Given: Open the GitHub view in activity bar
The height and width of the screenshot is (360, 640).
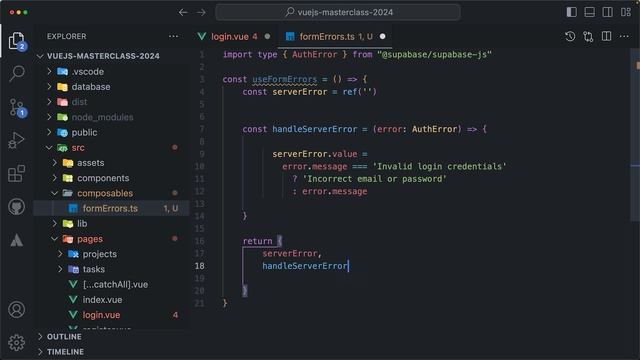Looking at the screenshot, I should pos(17,207).
